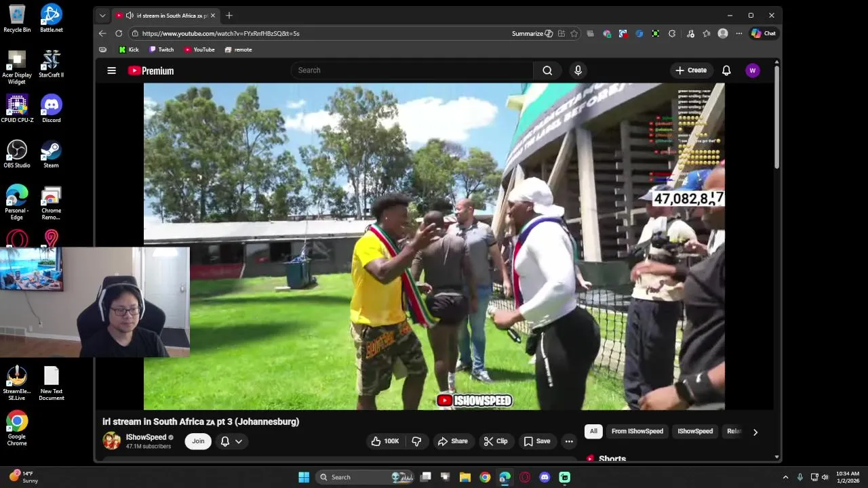The width and height of the screenshot is (868, 488).
Task: Open Opera browser from taskbar
Action: pyautogui.click(x=525, y=477)
